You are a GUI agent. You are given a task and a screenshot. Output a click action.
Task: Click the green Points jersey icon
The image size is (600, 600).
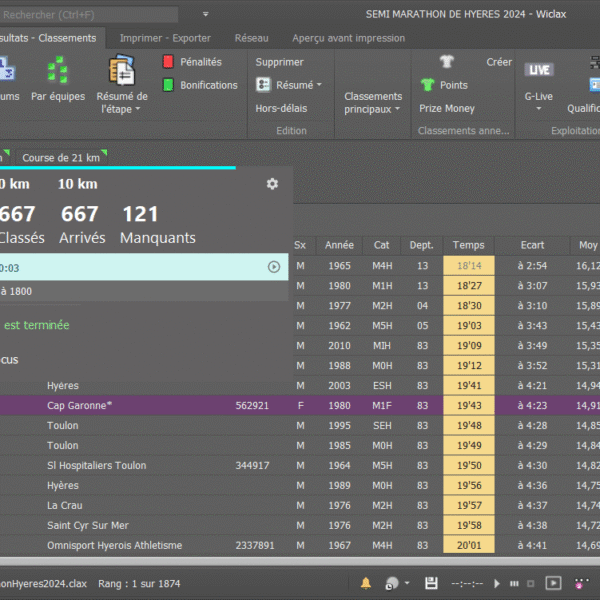pyautogui.click(x=427, y=85)
